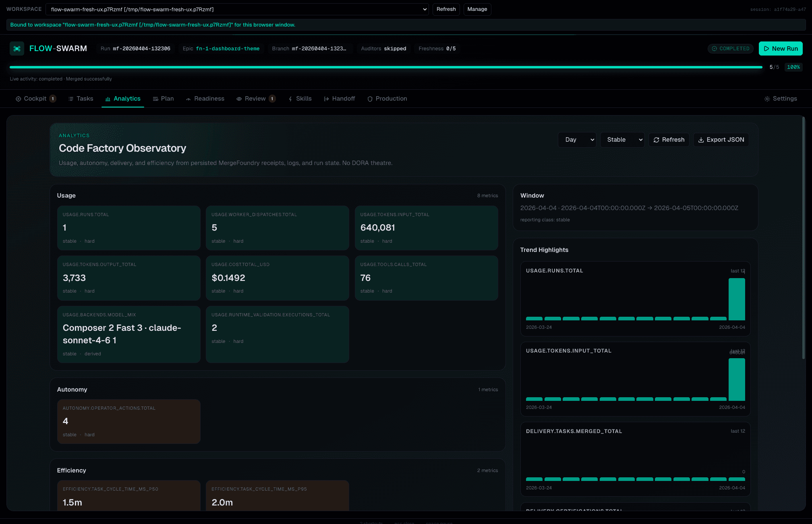Open the Stable reporting class dropdown
The image size is (812, 524).
coord(622,140)
